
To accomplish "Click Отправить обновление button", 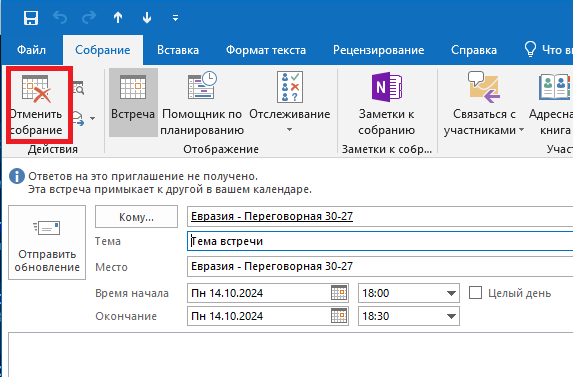I will point(47,243).
